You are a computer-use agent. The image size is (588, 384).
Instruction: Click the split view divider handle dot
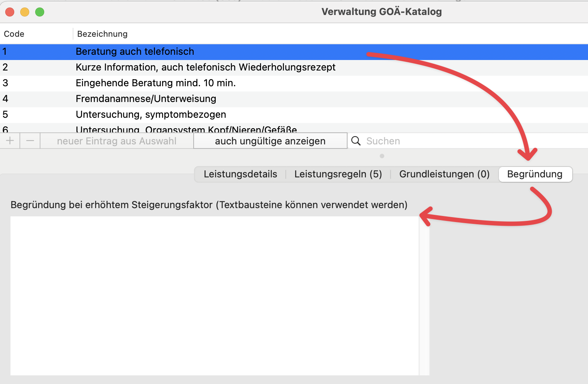(382, 156)
